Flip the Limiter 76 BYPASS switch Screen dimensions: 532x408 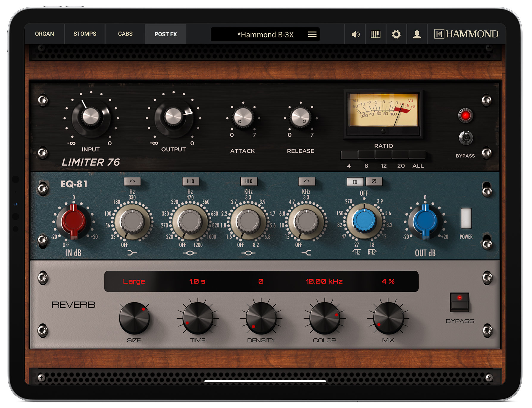click(x=466, y=138)
